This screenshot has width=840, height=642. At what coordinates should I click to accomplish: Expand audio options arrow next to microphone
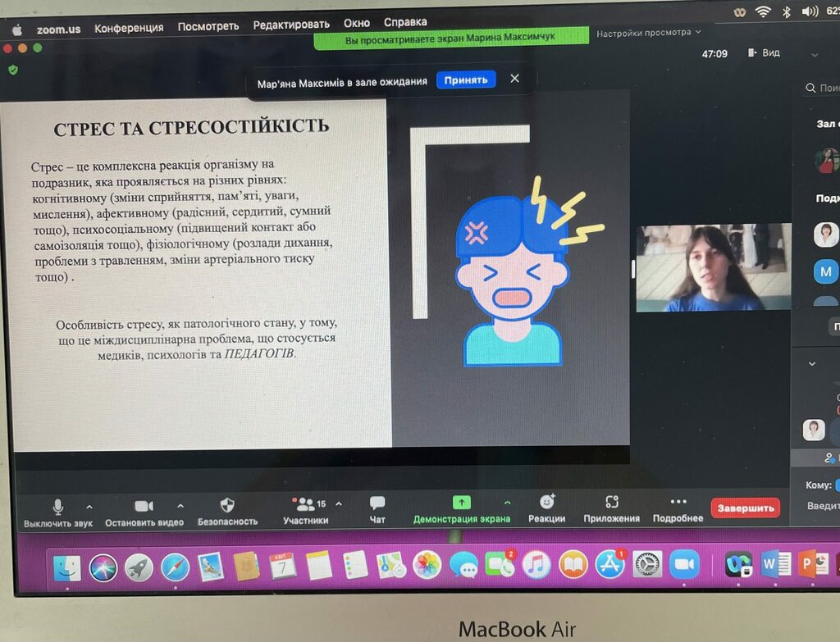[89, 507]
